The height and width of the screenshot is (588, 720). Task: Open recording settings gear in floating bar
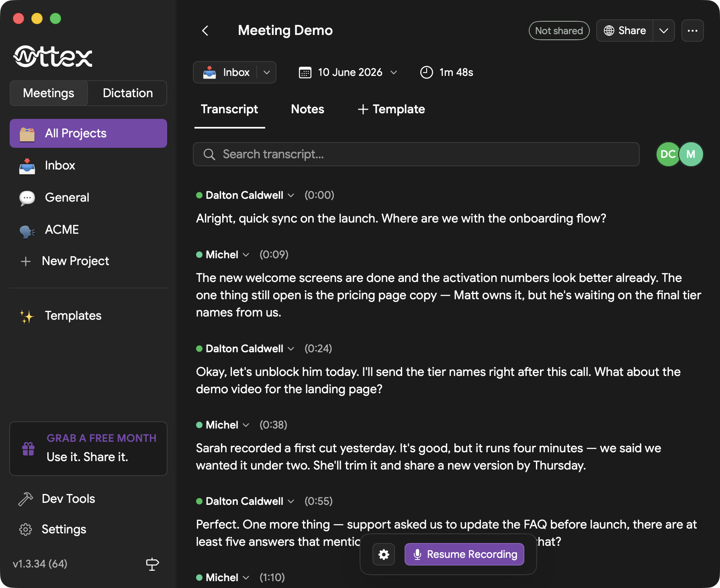[x=384, y=554]
